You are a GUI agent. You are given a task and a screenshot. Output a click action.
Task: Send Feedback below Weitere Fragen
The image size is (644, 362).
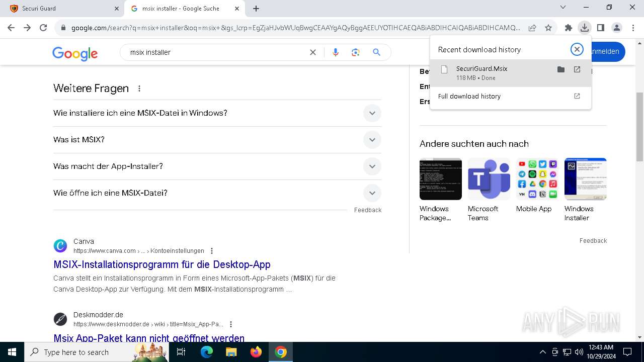pos(368,210)
